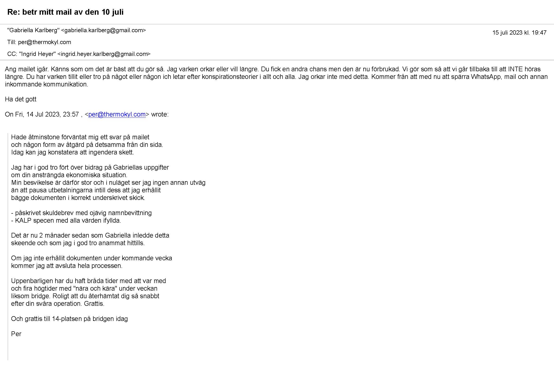Click the CC name Ingrid Heyer
The image size is (554, 392).
tap(37, 54)
